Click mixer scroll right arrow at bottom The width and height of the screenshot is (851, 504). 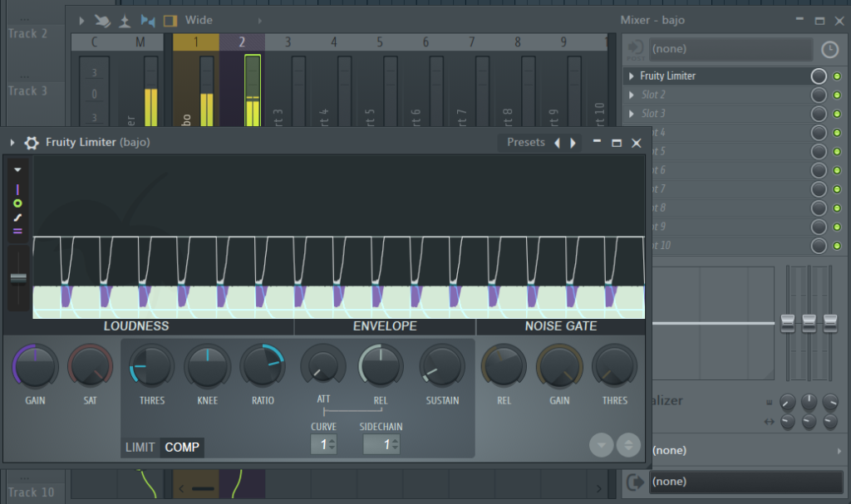click(598, 489)
